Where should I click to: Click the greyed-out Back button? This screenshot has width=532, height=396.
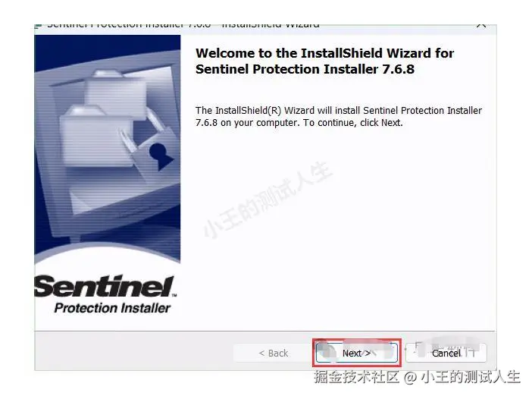click(273, 354)
